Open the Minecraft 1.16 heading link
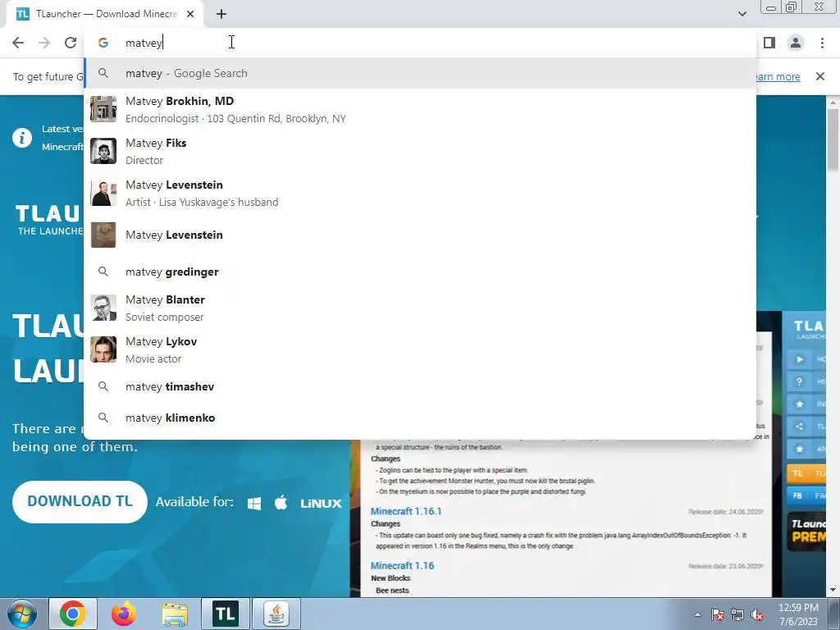 click(402, 566)
